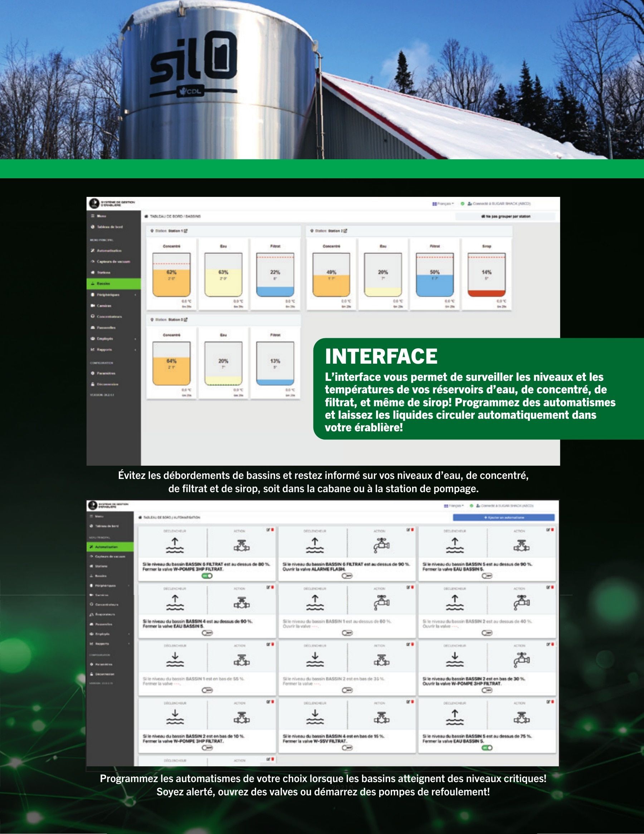Expand Périphériques submenu on the Bassins screen
This screenshot has width=644, height=834.
[x=114, y=295]
